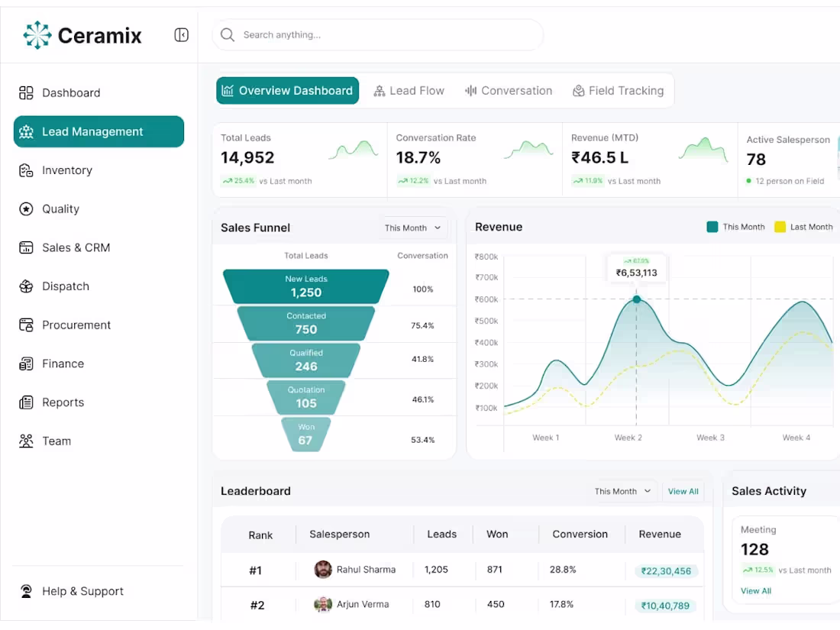
Task: Click the Qualified 246 funnel stage
Action: 306,360
